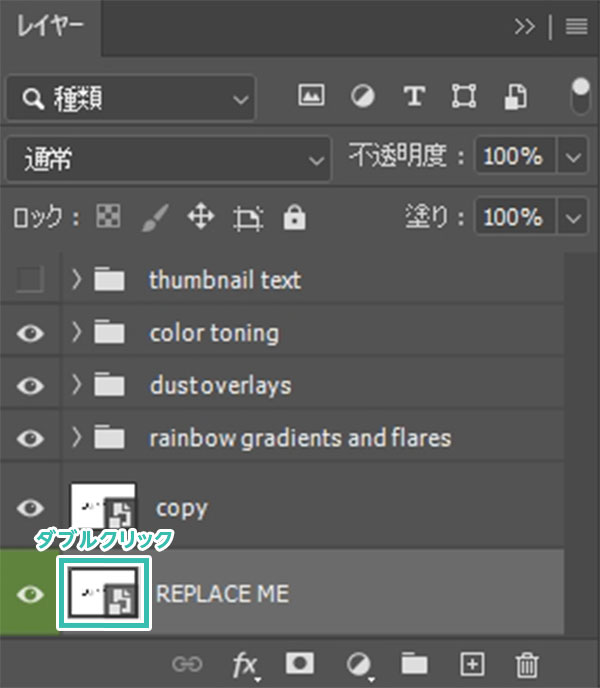Open the blend mode 通常 dropdown
The height and width of the screenshot is (688, 600).
[x=169, y=158]
